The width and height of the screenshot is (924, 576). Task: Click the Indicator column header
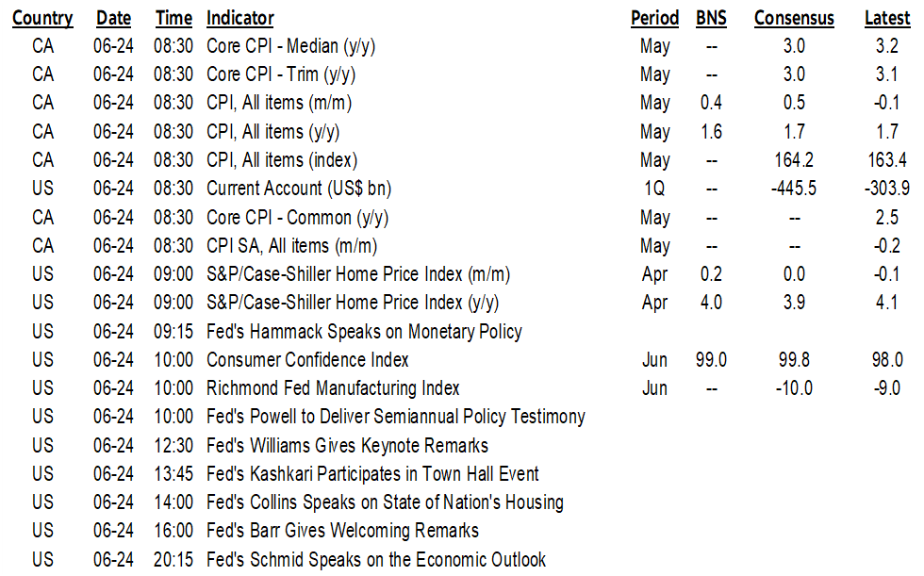(x=240, y=18)
